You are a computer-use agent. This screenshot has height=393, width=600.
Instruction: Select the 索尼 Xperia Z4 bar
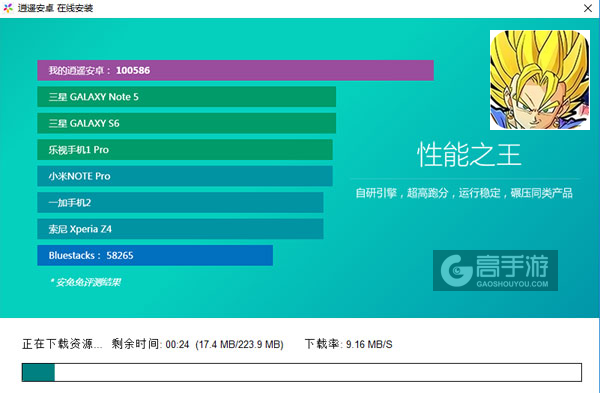pyautogui.click(x=180, y=229)
